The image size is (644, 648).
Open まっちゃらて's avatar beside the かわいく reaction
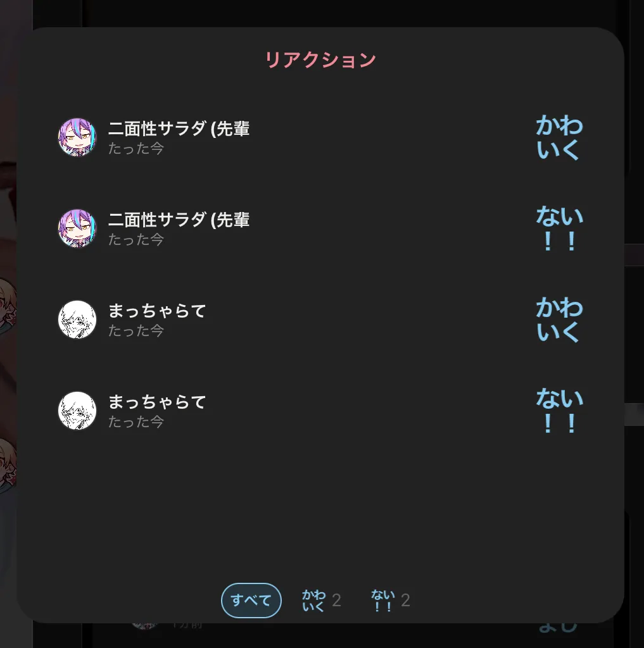pos(77,320)
